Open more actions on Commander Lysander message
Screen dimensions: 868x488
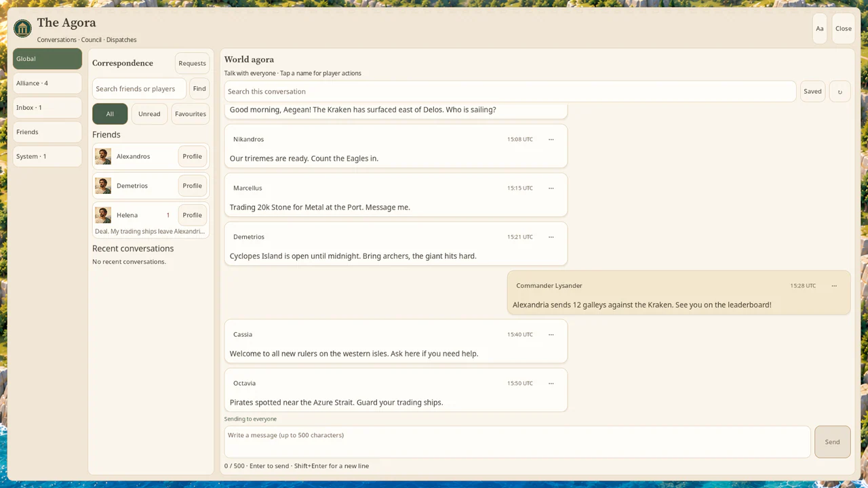(834, 286)
